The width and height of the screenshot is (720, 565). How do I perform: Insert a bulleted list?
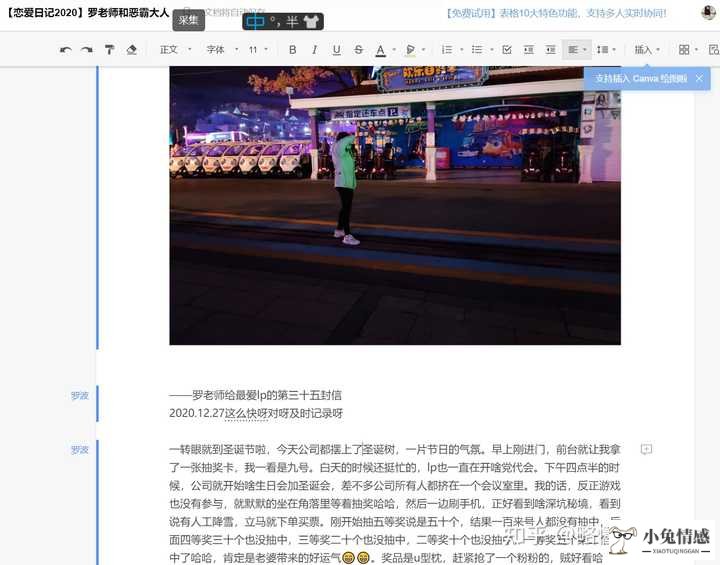coord(477,50)
